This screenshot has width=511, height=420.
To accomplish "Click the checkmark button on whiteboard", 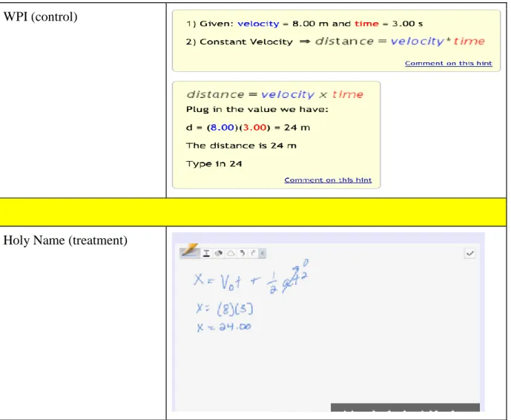I will pos(469,253).
